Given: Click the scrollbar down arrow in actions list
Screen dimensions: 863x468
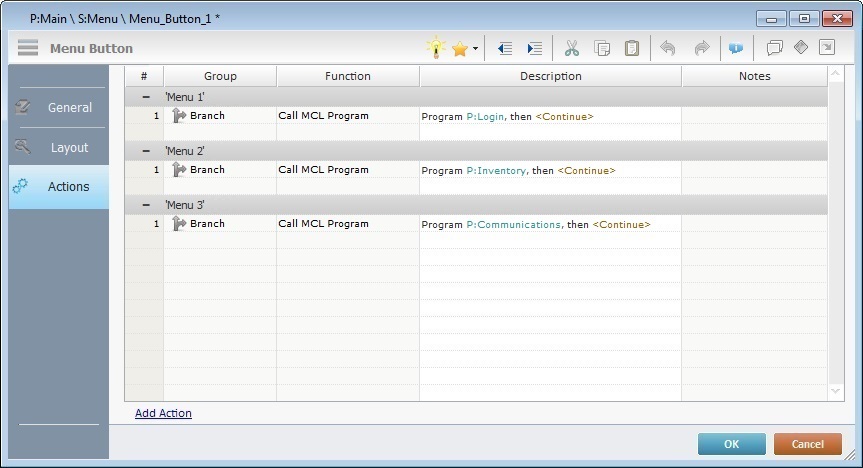Looking at the screenshot, I should point(836,390).
